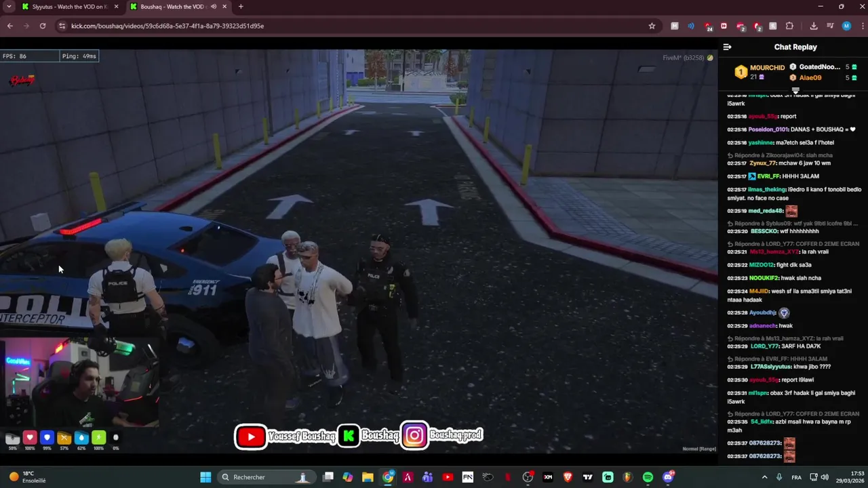Click username Zynux_77 in chat
The height and width of the screenshot is (488, 868).
[763, 163]
